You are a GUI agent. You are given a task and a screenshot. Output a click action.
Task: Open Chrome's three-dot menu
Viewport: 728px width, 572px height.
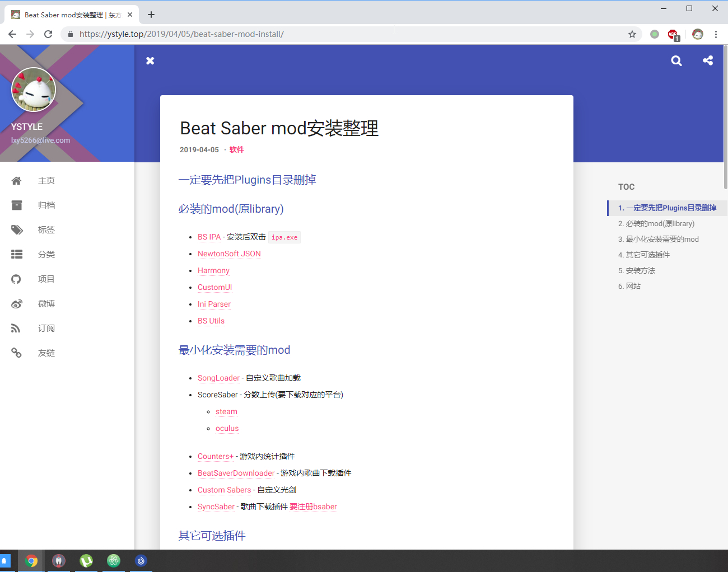[716, 34]
